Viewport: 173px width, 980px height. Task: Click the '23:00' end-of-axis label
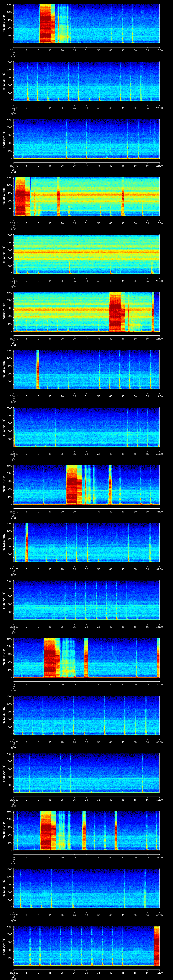click(x=159, y=50)
